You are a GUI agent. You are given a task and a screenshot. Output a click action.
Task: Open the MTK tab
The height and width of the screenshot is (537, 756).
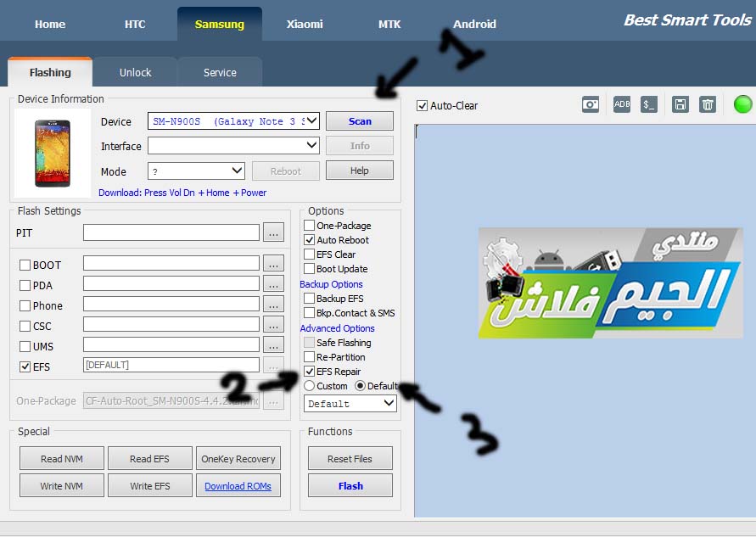pyautogui.click(x=389, y=24)
